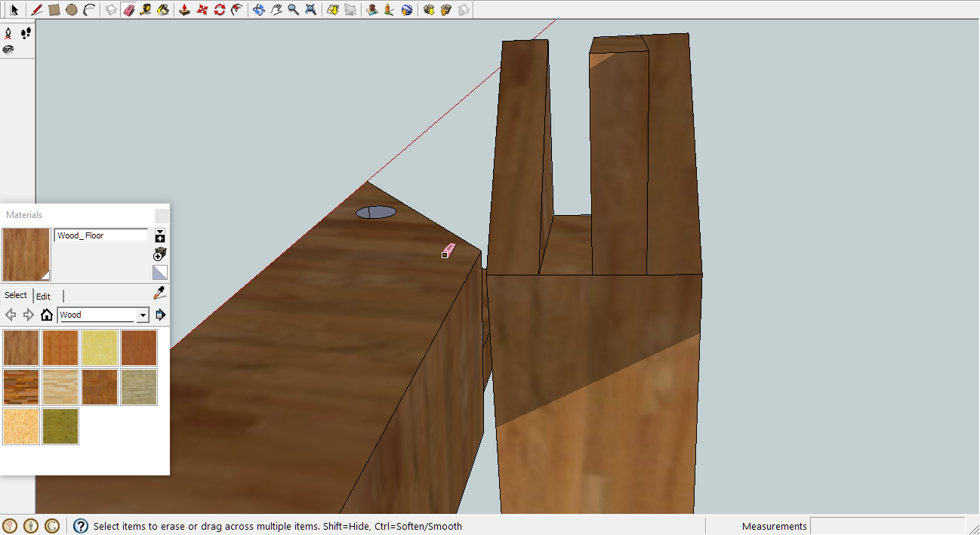Screen dimensions: 980x535
Task: Activate the Pan hand tool
Action: point(276,10)
